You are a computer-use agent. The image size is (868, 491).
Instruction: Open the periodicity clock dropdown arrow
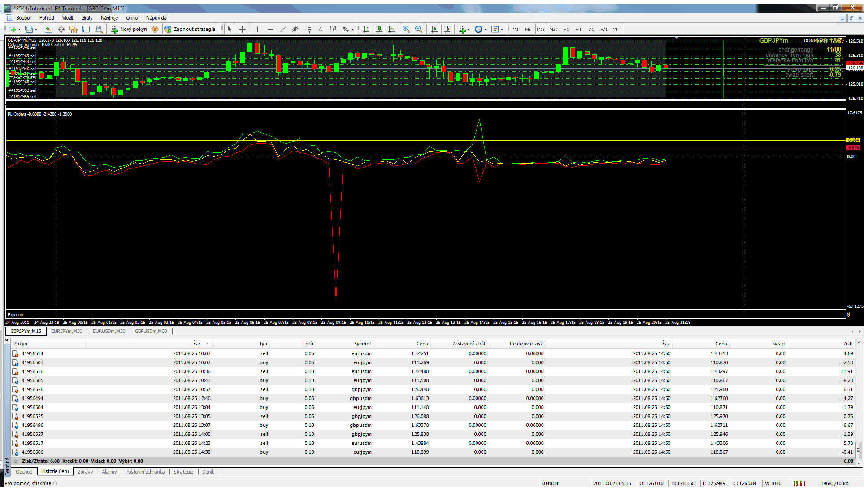click(485, 30)
